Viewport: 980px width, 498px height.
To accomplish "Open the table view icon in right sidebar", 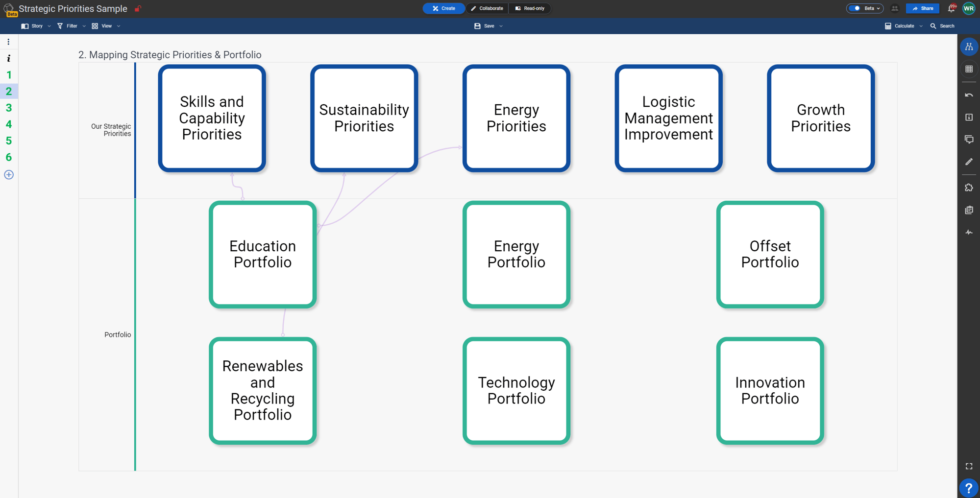I will 969,69.
